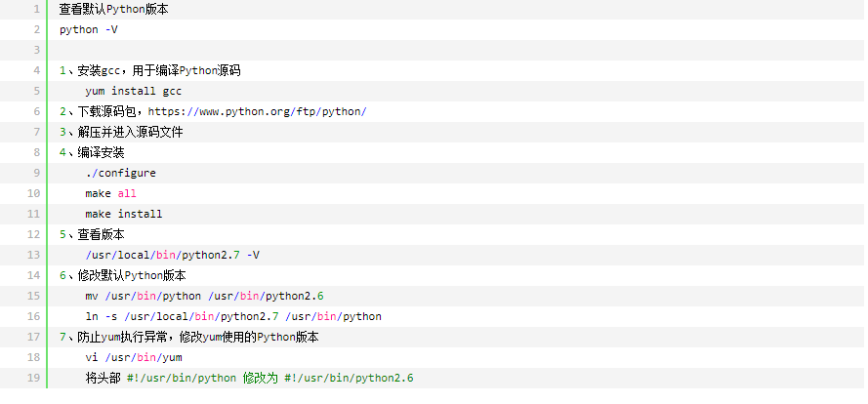
Task: Click the '将头部' shebang instruction on line 19
Action: coord(249,378)
